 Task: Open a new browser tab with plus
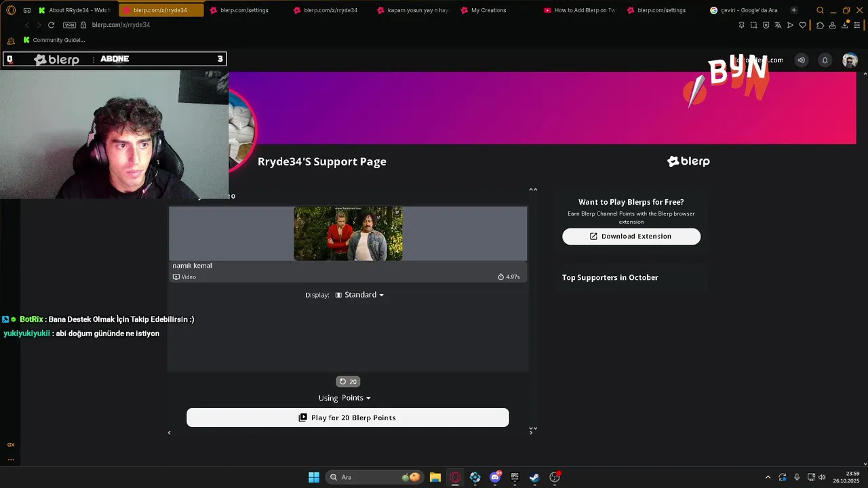[794, 10]
